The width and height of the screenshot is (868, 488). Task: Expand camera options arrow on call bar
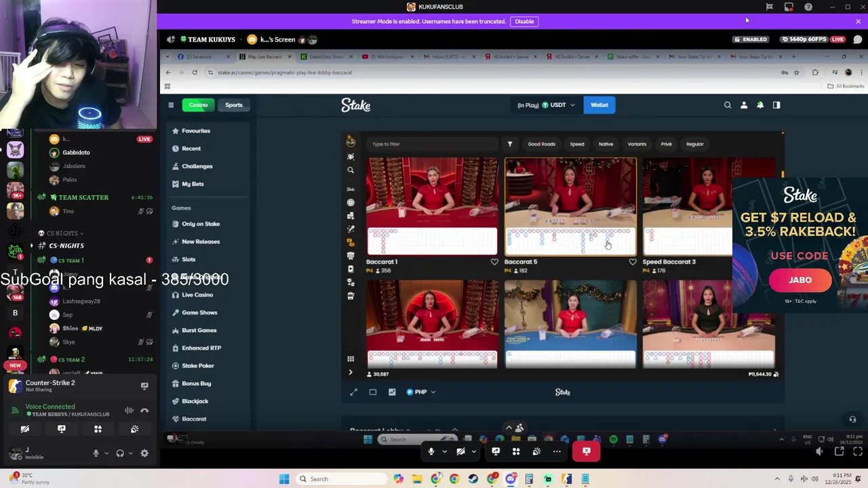click(x=474, y=451)
